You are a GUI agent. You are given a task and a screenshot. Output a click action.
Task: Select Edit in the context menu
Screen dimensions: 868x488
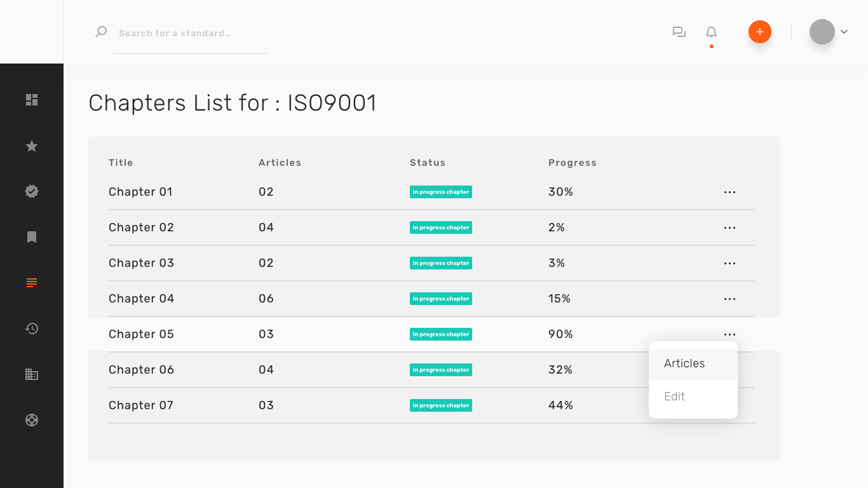(x=674, y=396)
